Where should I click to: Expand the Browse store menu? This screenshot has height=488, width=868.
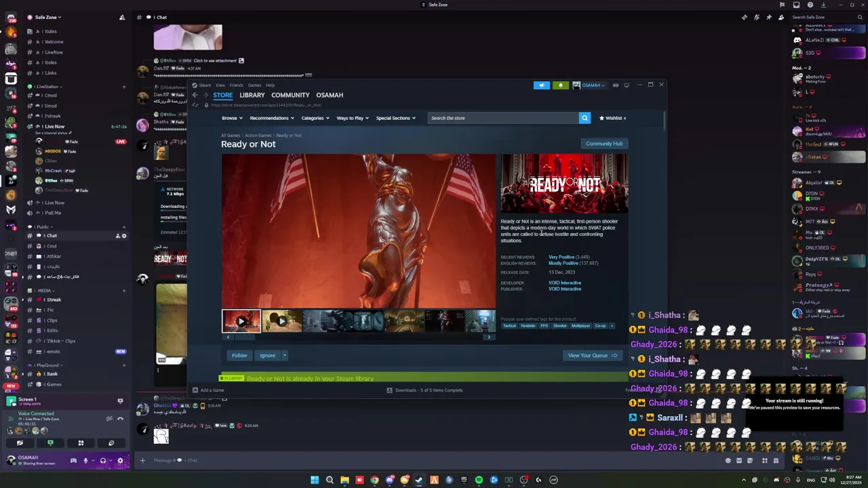(232, 118)
